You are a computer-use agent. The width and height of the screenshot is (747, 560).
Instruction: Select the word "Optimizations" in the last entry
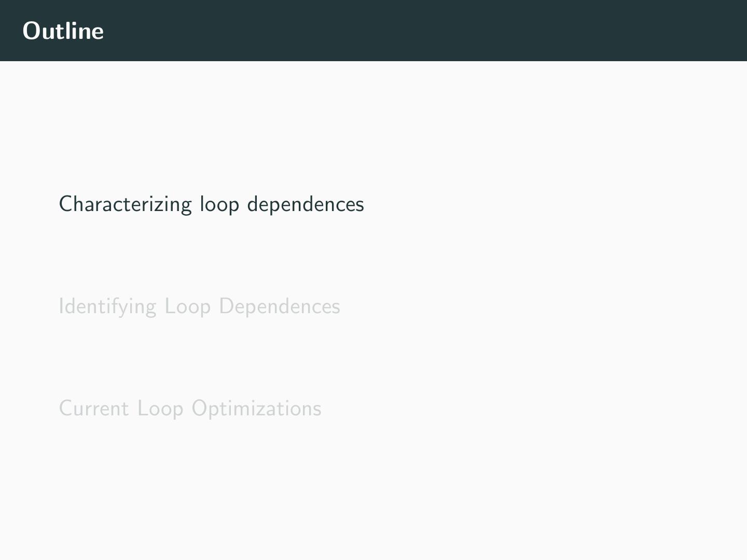[x=256, y=409]
